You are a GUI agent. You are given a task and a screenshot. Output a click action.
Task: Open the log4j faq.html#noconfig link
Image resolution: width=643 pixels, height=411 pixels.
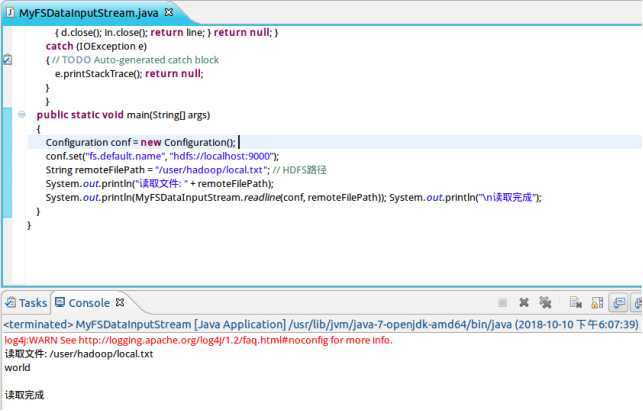coord(203,340)
